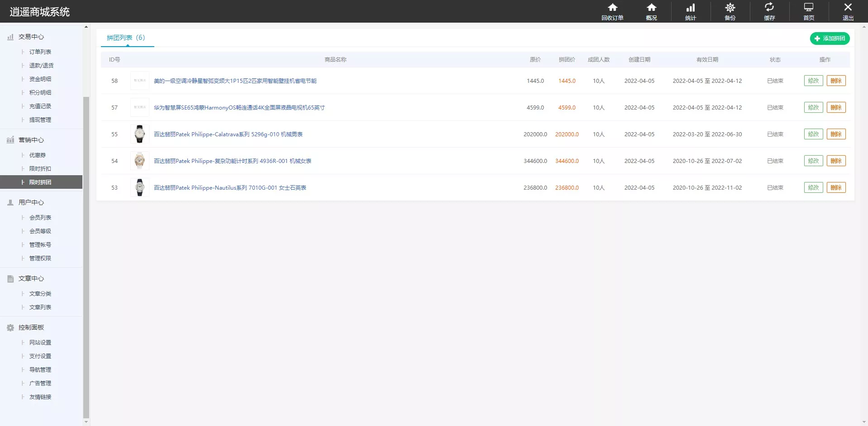Click the 控制面板 gear icon in sidebar
The width and height of the screenshot is (868, 426).
[x=10, y=327]
